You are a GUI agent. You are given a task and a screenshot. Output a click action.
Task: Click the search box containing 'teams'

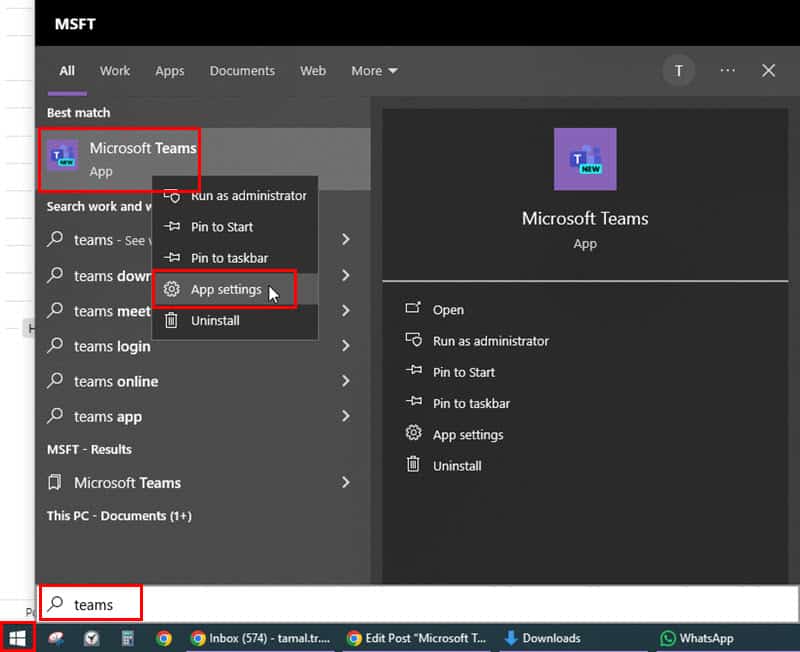click(x=418, y=604)
